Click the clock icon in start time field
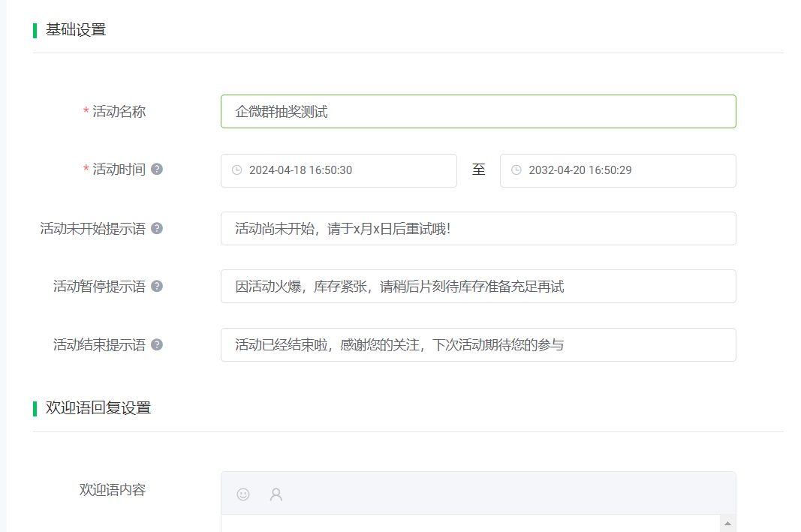The image size is (801, 532). pyautogui.click(x=235, y=170)
